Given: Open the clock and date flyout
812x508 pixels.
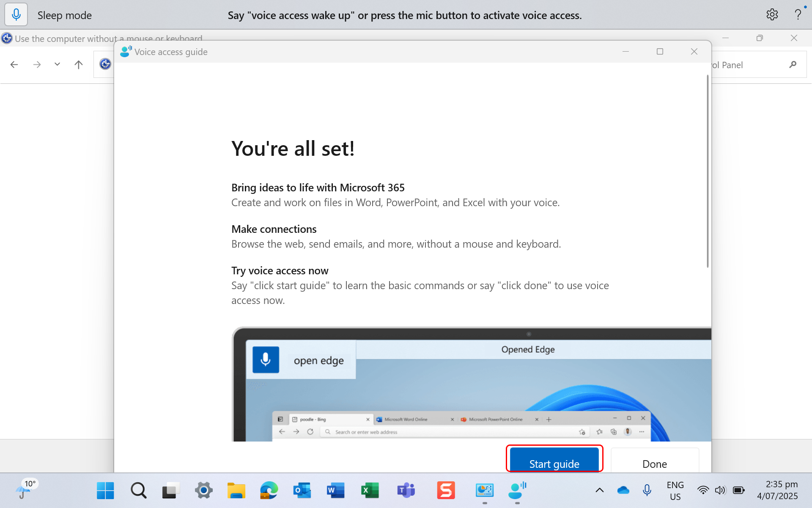Looking at the screenshot, I should tap(778, 490).
